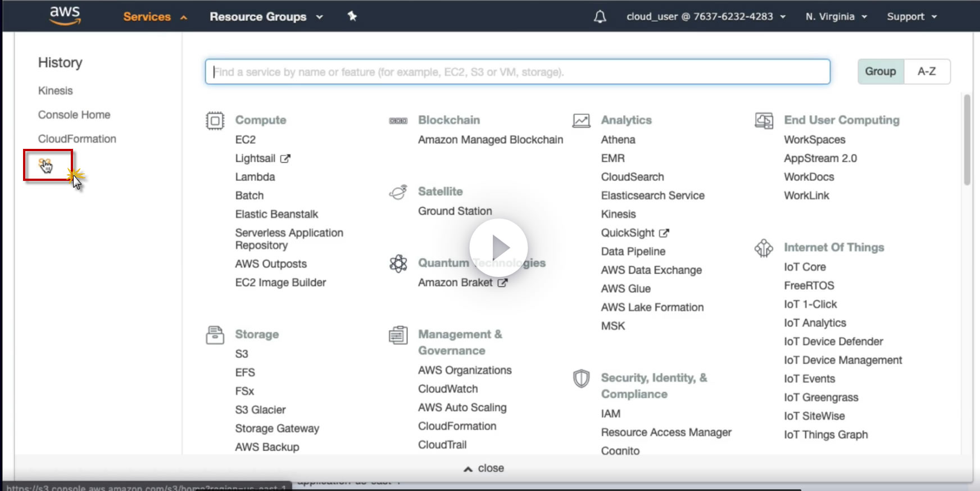Click the Security shield icon
The image size is (980, 491).
(x=581, y=379)
